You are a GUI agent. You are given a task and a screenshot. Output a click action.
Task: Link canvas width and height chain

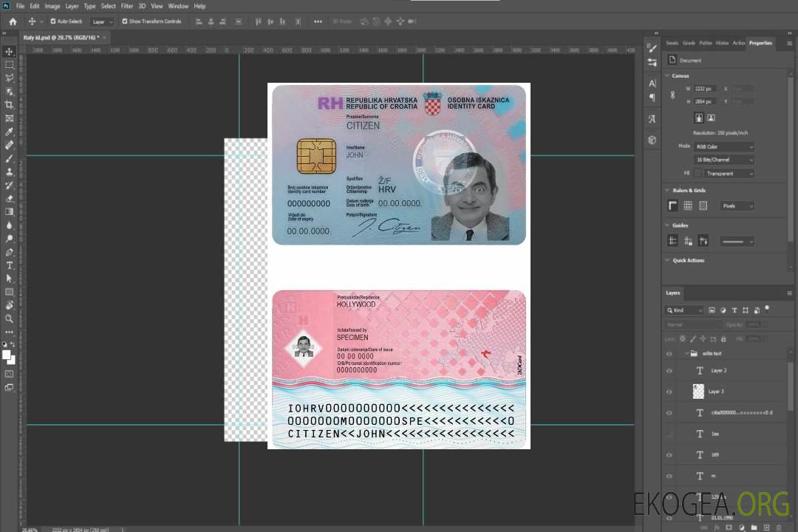tap(672, 95)
